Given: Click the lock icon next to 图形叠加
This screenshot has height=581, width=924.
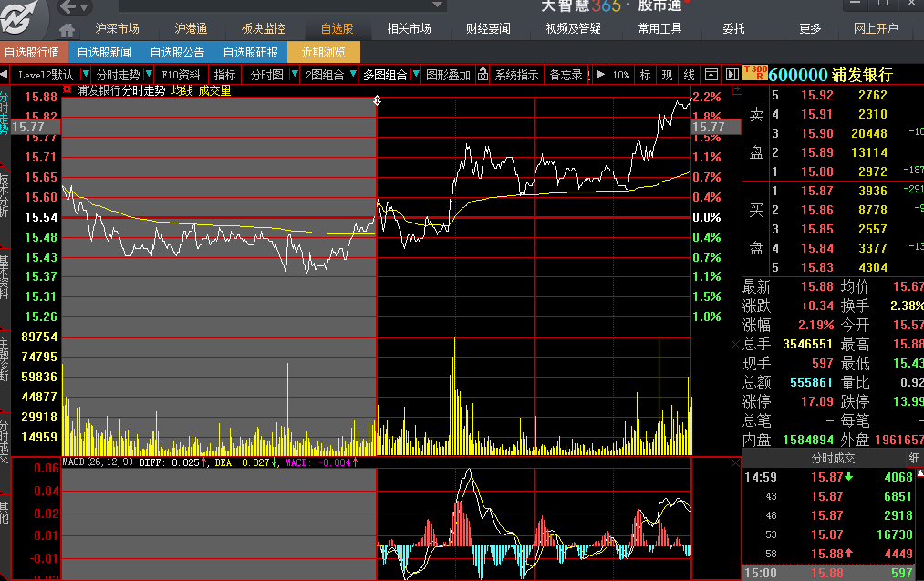Looking at the screenshot, I should pyautogui.click(x=483, y=74).
